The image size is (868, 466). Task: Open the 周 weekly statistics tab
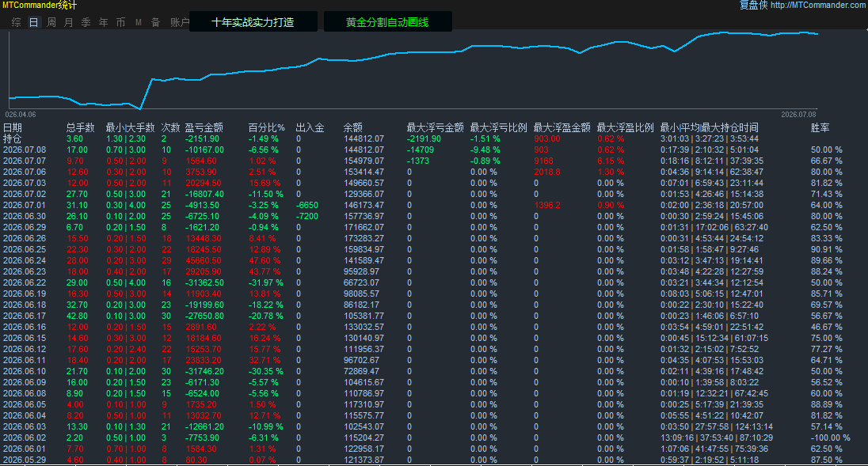point(51,23)
